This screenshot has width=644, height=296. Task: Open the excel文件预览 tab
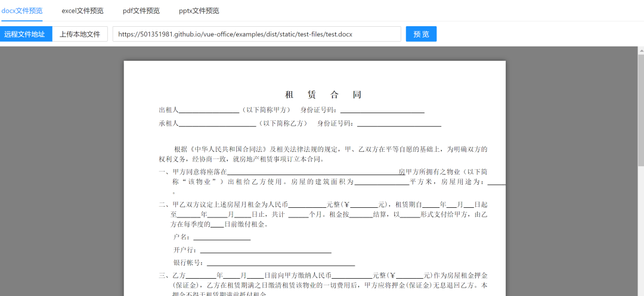click(x=82, y=11)
